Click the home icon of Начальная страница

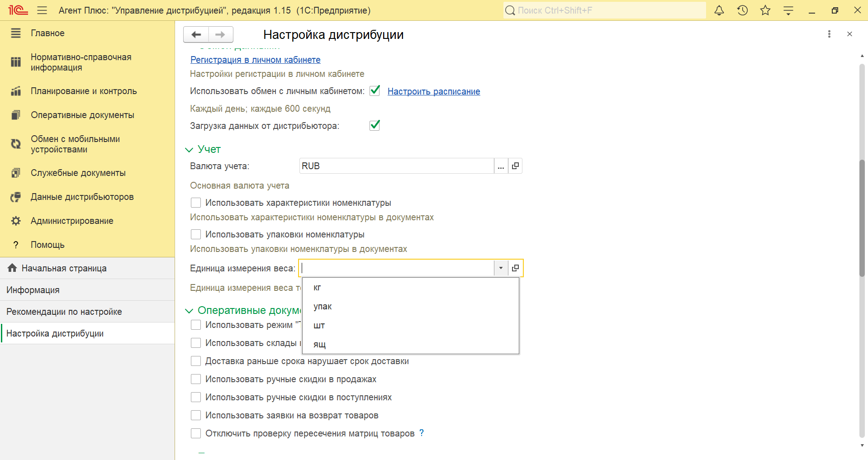click(x=12, y=268)
